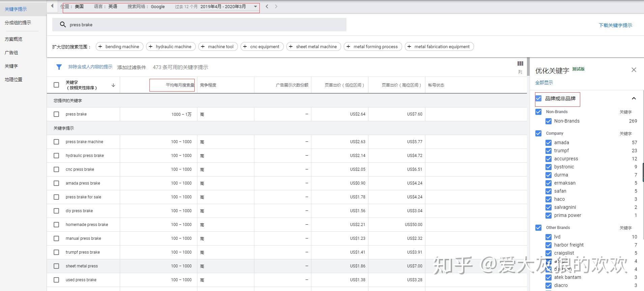Sort keywords by relevance arrow

point(113,85)
